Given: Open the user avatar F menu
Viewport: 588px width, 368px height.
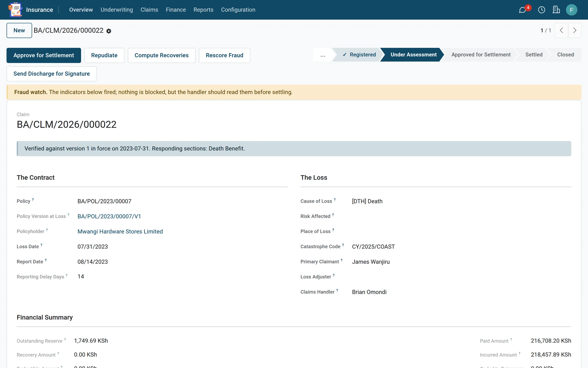Looking at the screenshot, I should [x=571, y=10].
